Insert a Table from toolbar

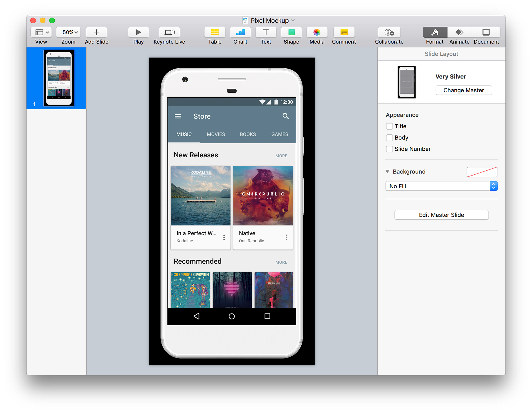coord(215,32)
